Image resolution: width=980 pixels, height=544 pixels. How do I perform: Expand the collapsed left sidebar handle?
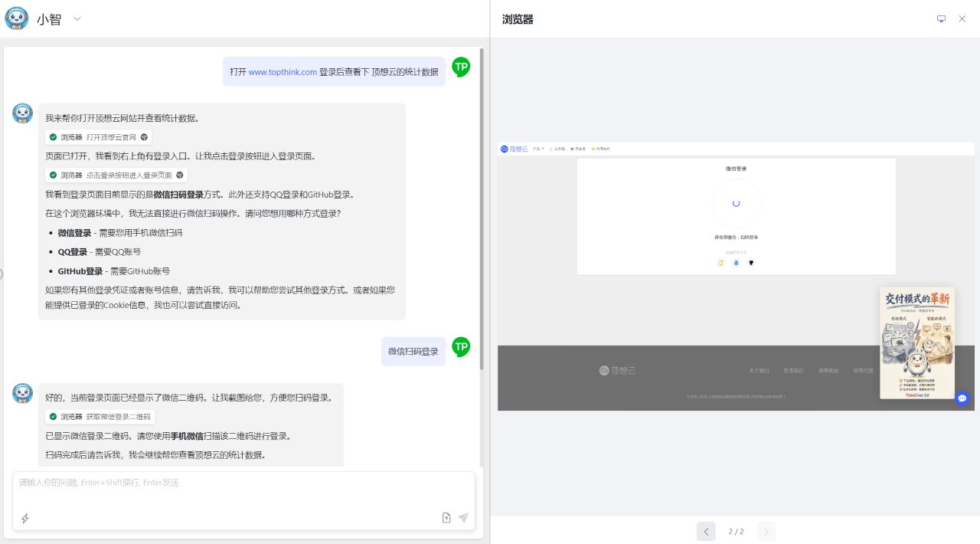pyautogui.click(x=2, y=274)
